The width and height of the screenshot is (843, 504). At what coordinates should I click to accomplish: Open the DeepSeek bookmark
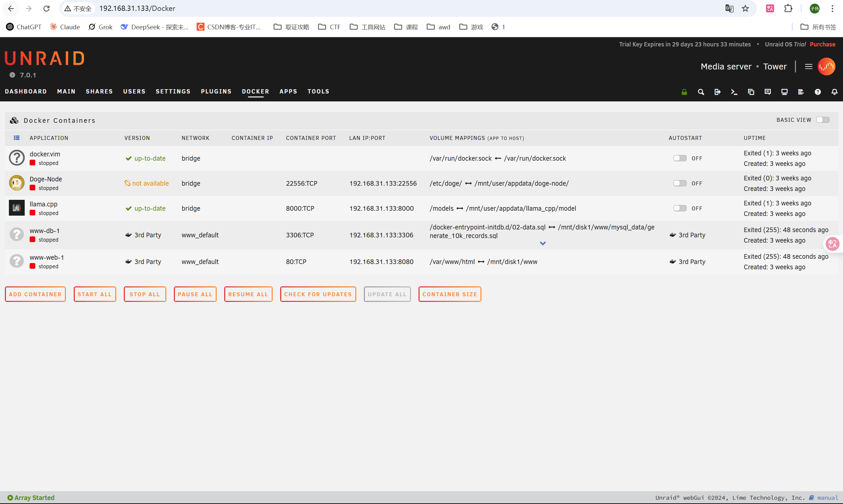pyautogui.click(x=155, y=27)
